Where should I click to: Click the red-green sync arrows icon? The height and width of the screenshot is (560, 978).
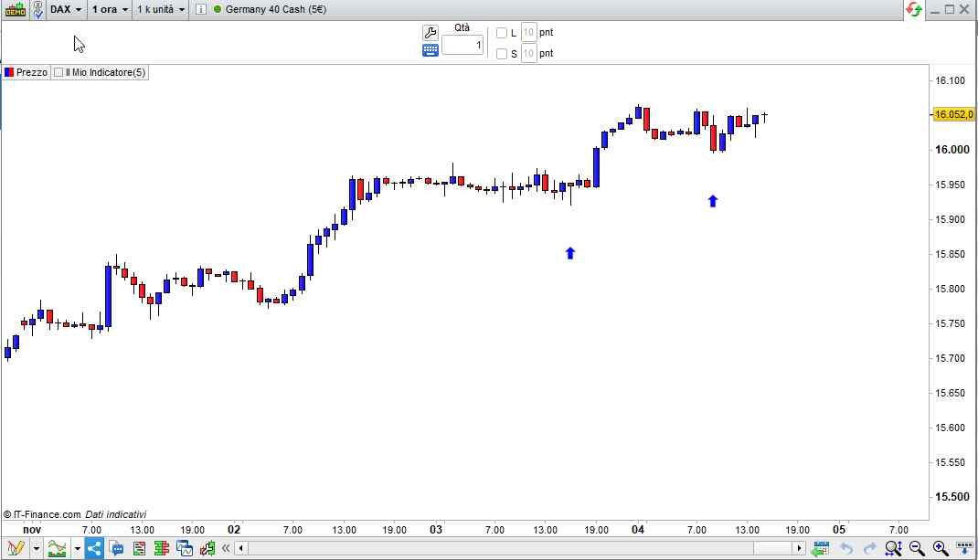tap(914, 9)
